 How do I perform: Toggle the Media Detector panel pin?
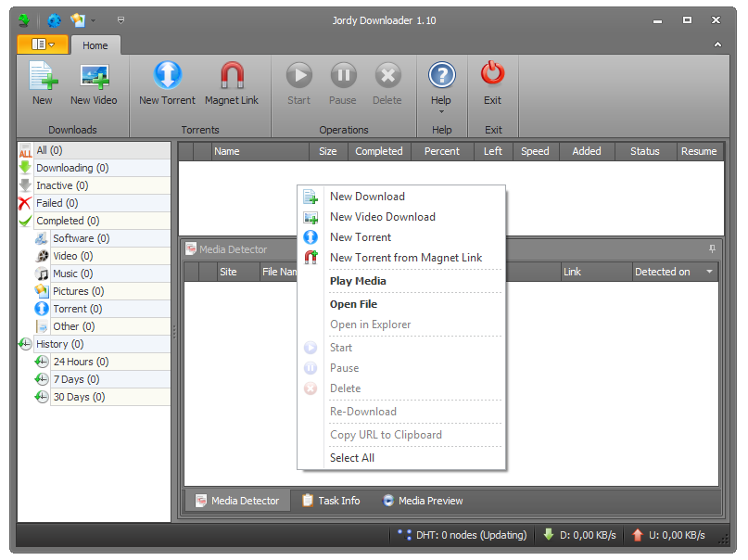(712, 249)
